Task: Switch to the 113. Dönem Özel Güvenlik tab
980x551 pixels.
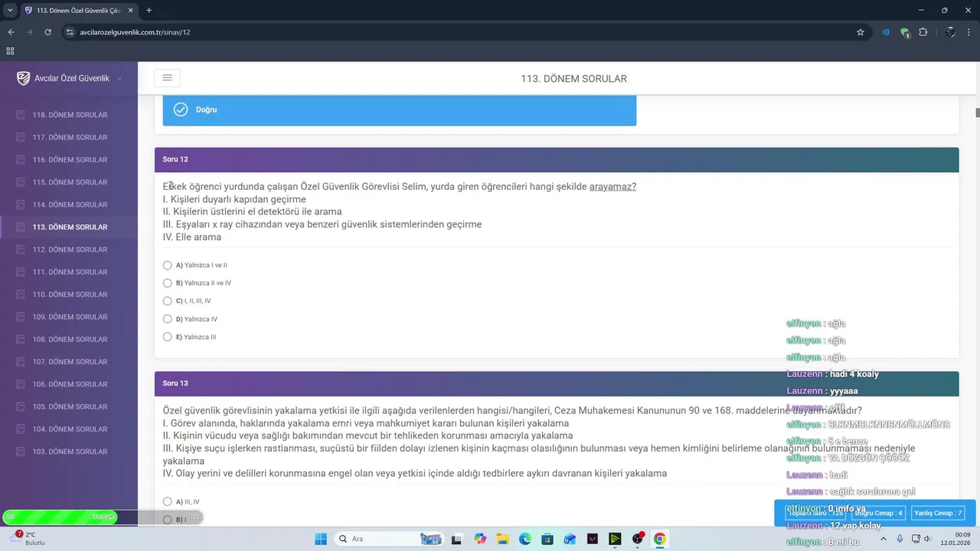Action: pos(79,11)
